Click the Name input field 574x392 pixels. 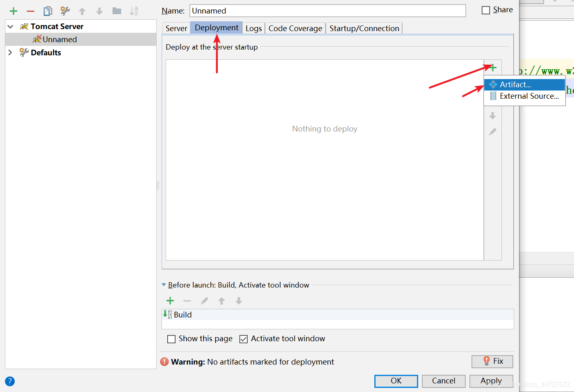click(328, 11)
